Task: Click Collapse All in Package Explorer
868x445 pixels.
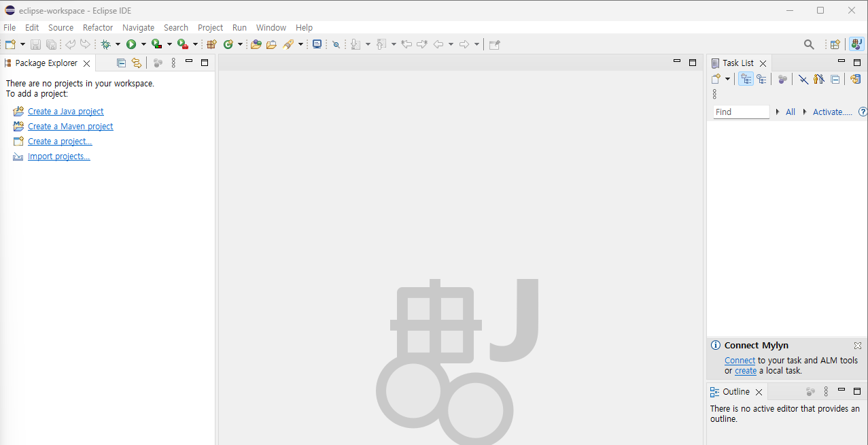Action: (x=121, y=63)
